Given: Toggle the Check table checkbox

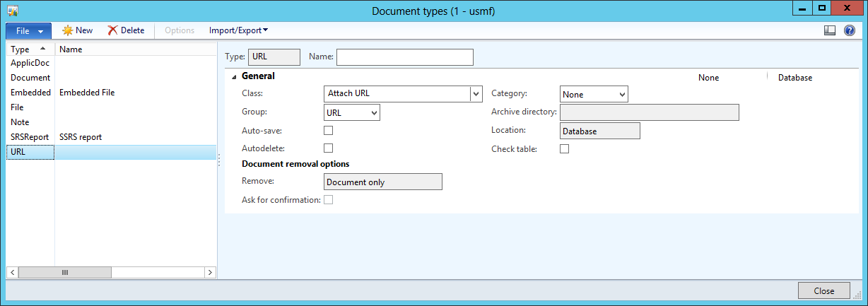Looking at the screenshot, I should [x=564, y=148].
